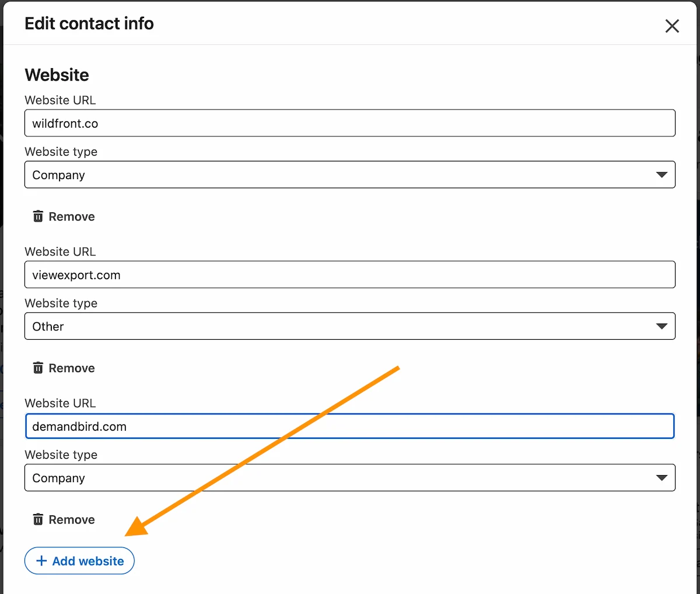Click the trash icon beside the first Remove label

tap(38, 216)
